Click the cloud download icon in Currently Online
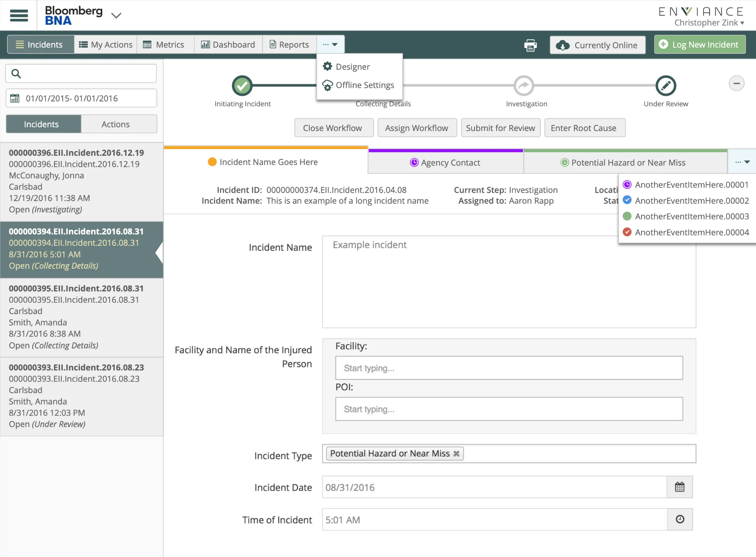 coord(563,45)
